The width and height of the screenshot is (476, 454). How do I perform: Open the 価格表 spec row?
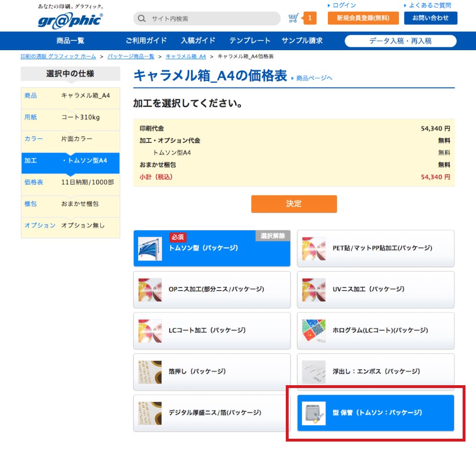70,183
